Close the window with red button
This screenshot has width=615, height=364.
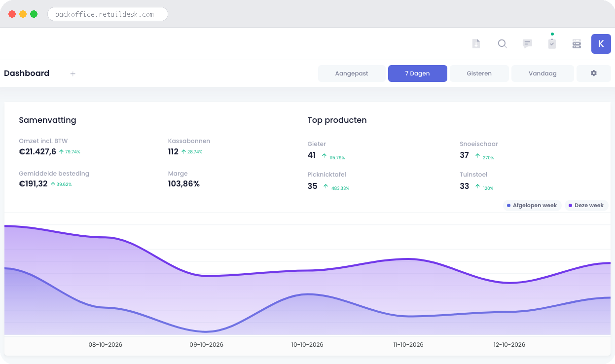[12, 14]
